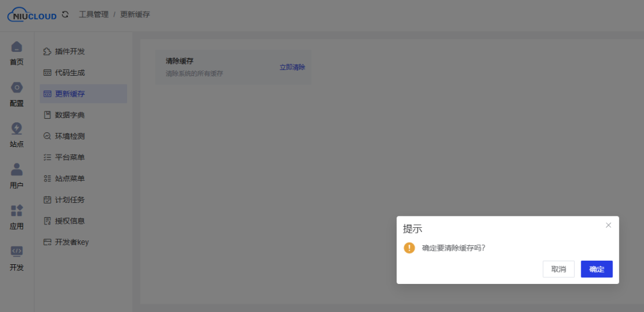Viewport: 644px width, 312px height.
Task: Open the 应用 apps grid icon
Action: pos(17,211)
